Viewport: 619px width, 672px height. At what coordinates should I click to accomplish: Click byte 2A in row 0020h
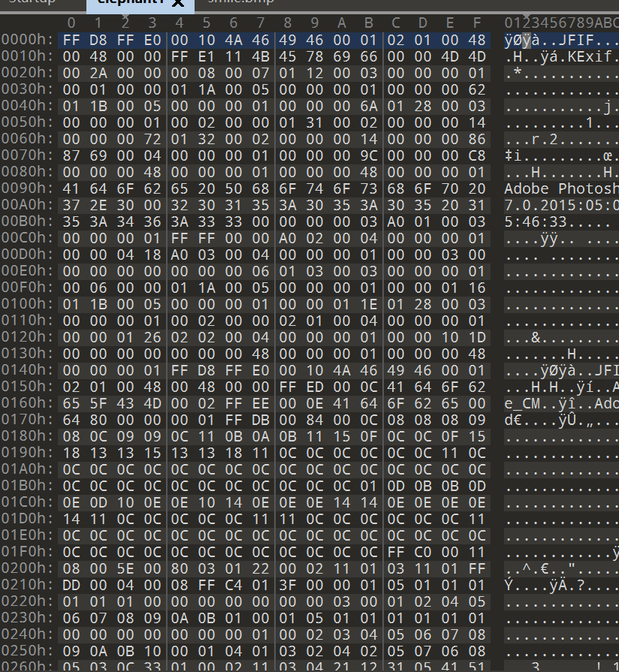point(98,74)
